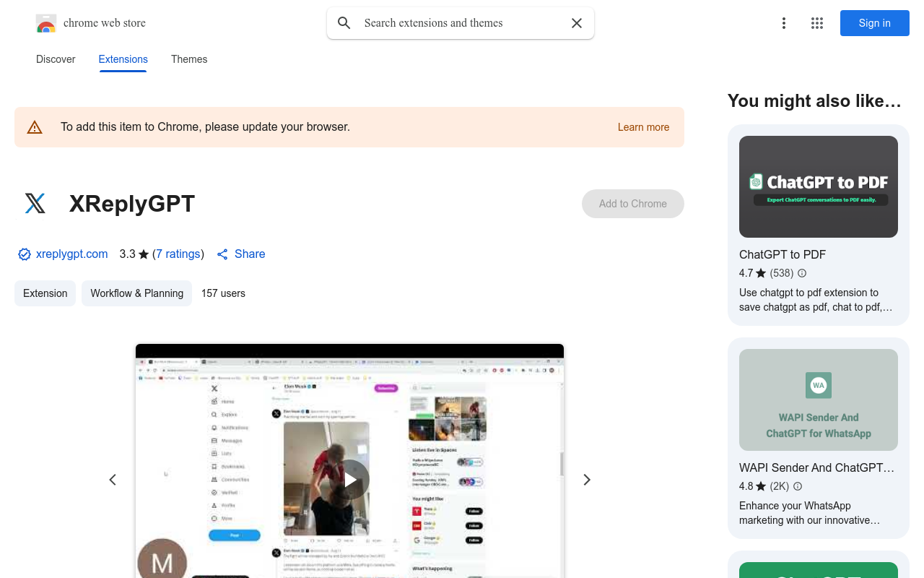The width and height of the screenshot is (924, 578).
Task: Switch to the Themes tab
Action: click(189, 59)
